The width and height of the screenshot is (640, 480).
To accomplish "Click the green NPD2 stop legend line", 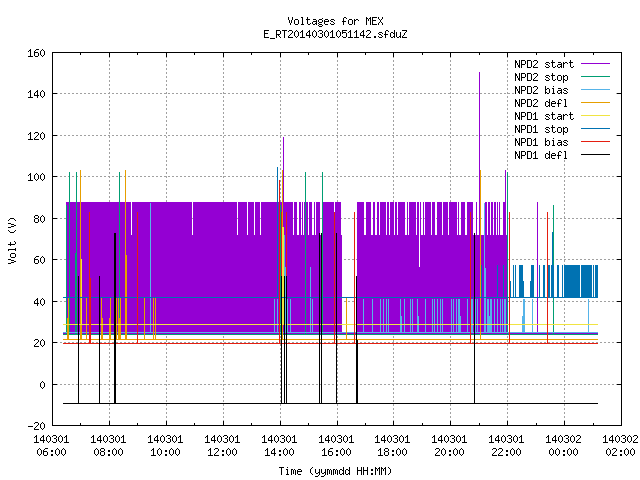I will tap(595, 77).
